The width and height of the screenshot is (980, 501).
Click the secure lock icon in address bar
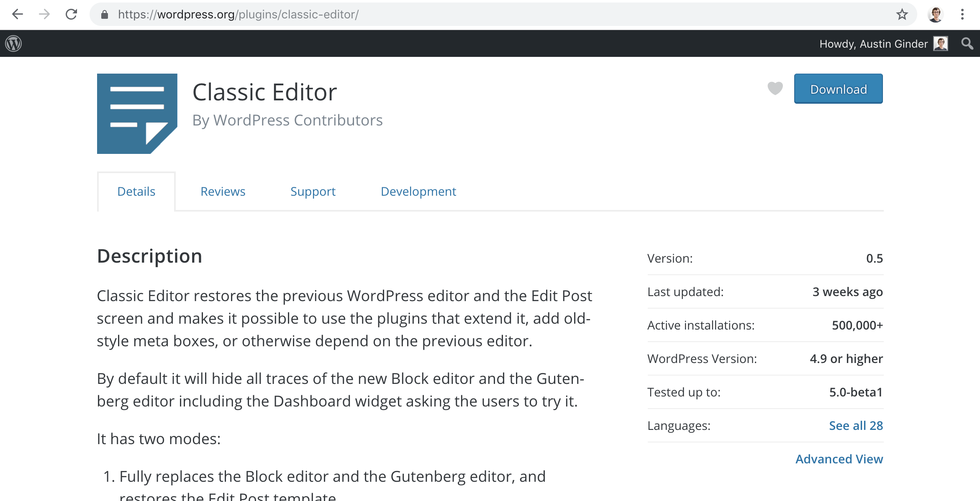105,15
